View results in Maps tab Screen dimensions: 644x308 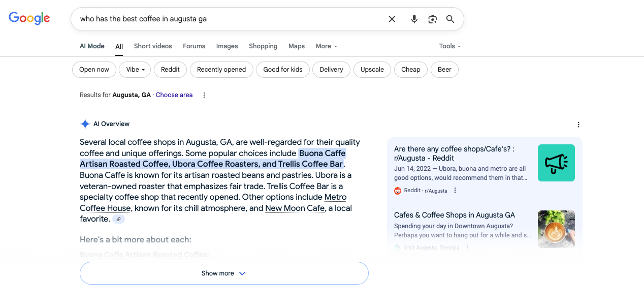(x=297, y=46)
